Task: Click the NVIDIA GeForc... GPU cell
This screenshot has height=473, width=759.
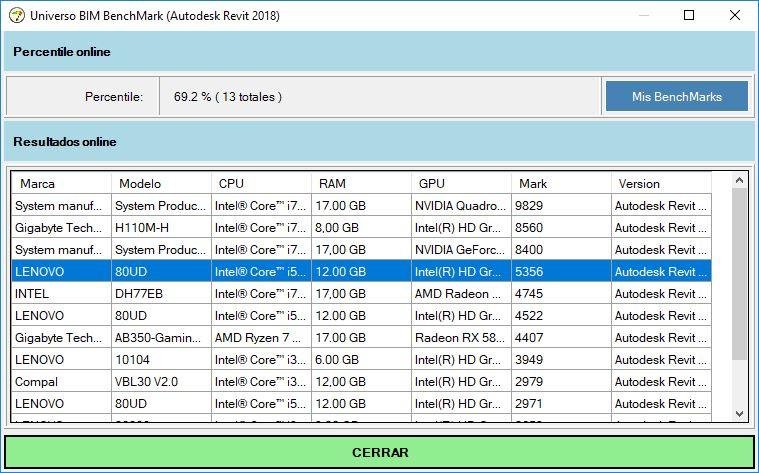Action: coord(461,249)
